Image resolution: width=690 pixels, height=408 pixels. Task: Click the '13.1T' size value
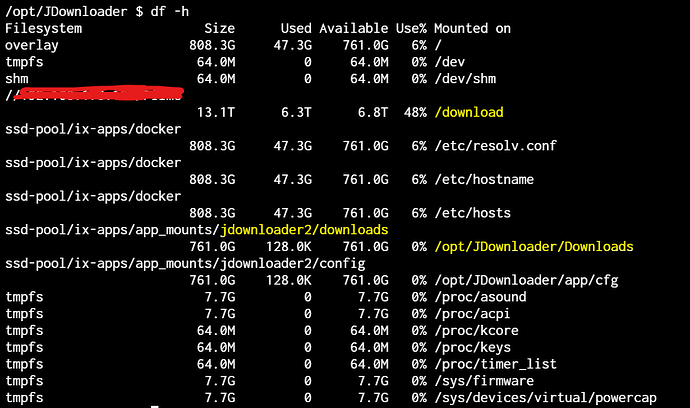click(x=216, y=112)
